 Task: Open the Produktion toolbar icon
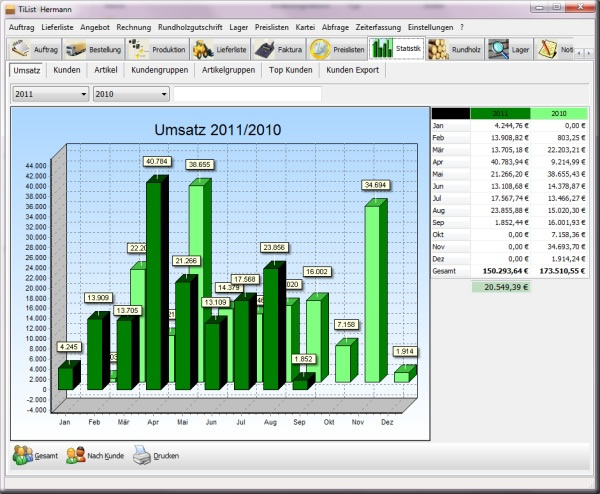pyautogui.click(x=138, y=49)
